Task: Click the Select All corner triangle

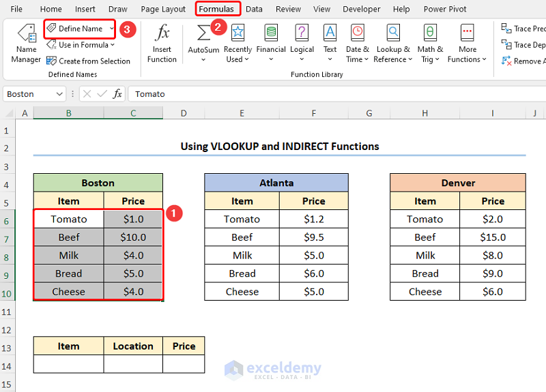Action: tap(10, 113)
